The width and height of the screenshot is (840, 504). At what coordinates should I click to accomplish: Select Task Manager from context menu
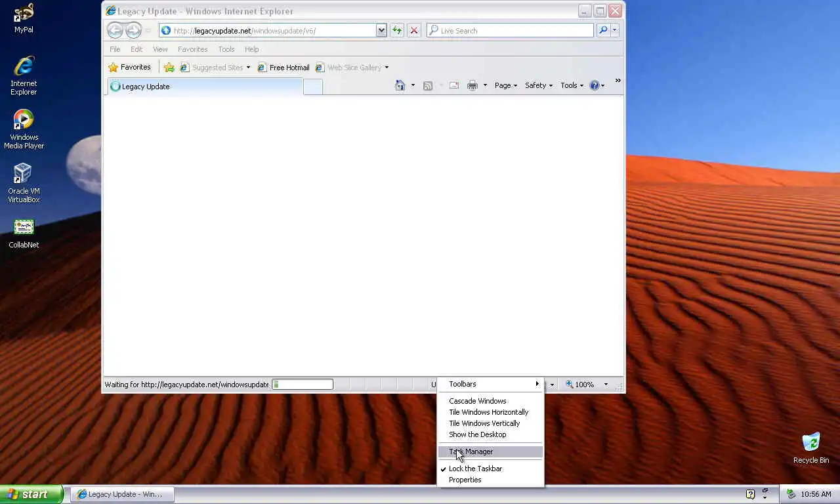(x=491, y=451)
